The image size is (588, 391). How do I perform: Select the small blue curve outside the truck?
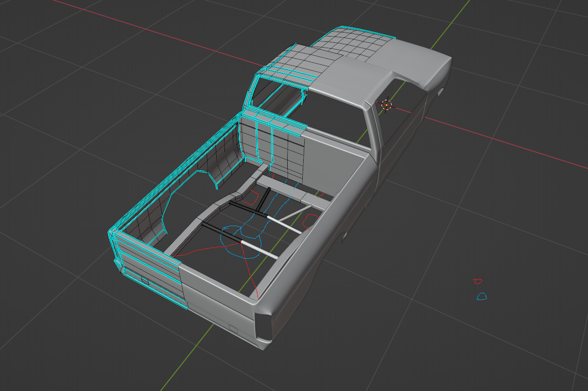click(481, 296)
